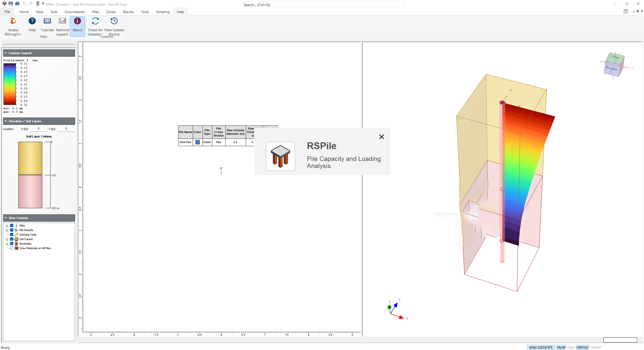
Task: Click the Steel Pipe blue color swatch
Action: pyautogui.click(x=197, y=142)
